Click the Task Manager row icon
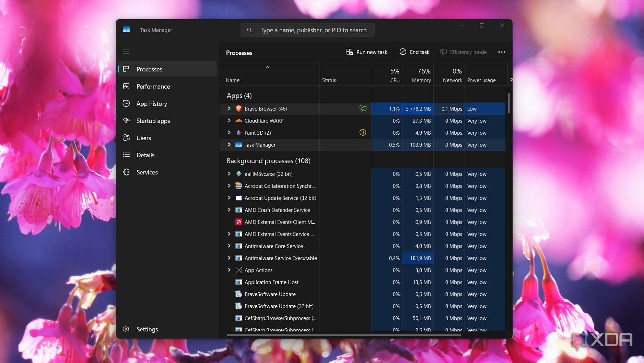The width and height of the screenshot is (644, 363). point(239,145)
